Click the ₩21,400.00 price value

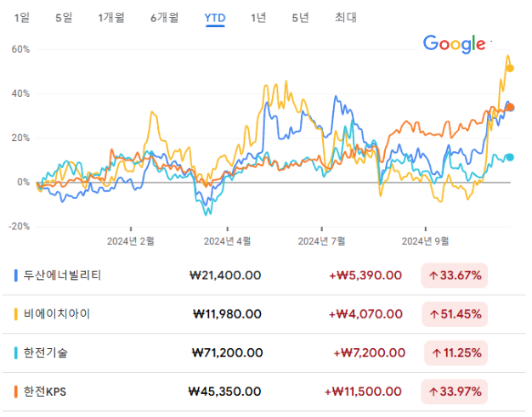click(x=225, y=275)
